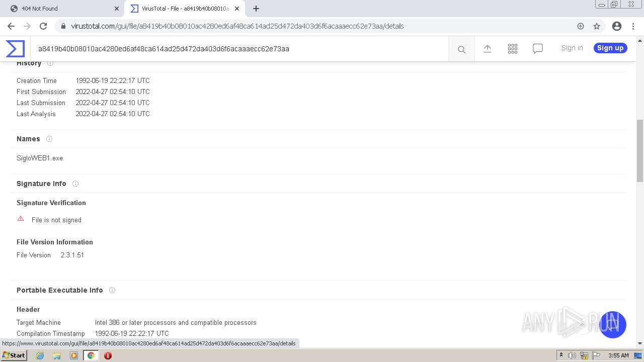This screenshot has width=644, height=362.
Task: Click the search magnifier icon
Action: point(461,49)
